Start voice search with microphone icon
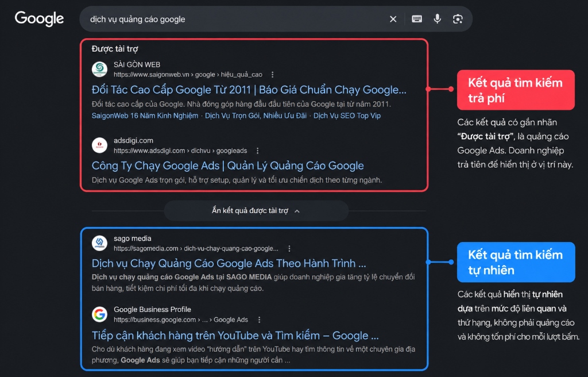This screenshot has width=588, height=377. tap(437, 19)
